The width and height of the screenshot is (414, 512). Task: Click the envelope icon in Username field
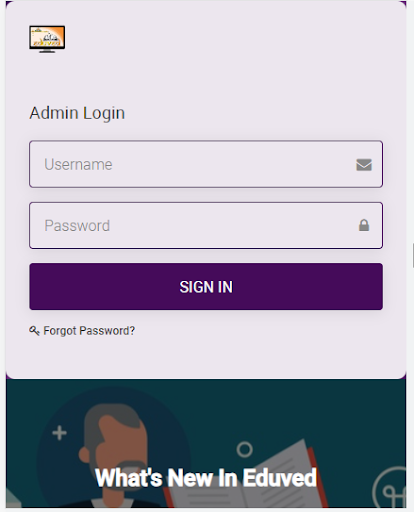[364, 165]
